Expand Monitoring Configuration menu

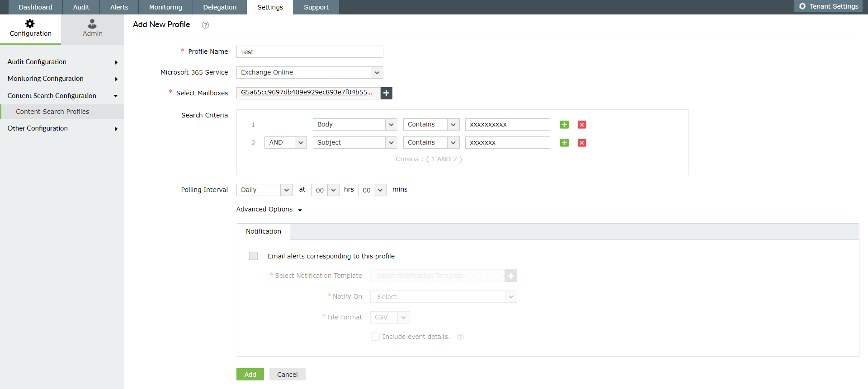(62, 79)
